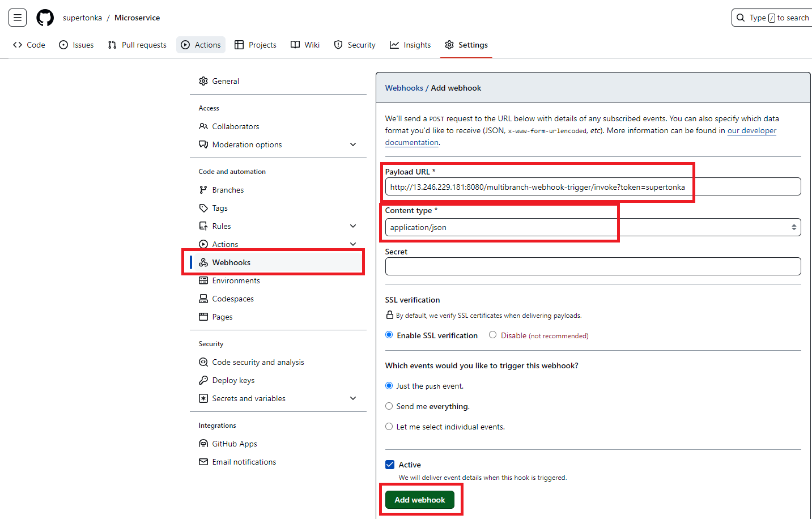The height and width of the screenshot is (519, 812).
Task: Click the Settings gear icon in top nav
Action: (449, 45)
